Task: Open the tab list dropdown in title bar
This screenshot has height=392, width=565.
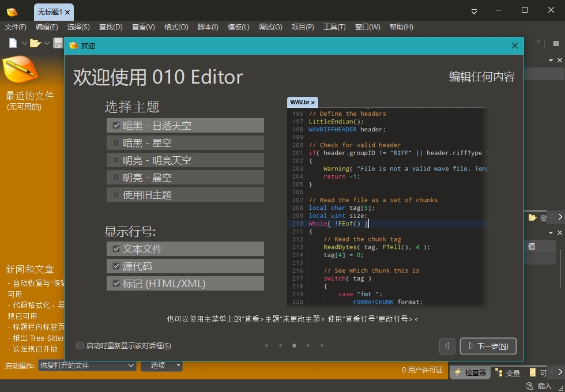Action: pos(474,12)
